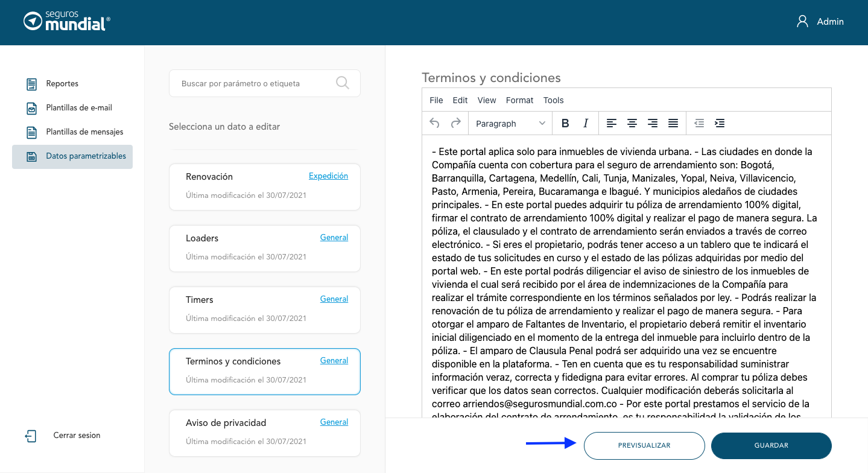This screenshot has width=868, height=473.
Task: Click General link on Aviso de privacidad card
Action: tap(334, 422)
